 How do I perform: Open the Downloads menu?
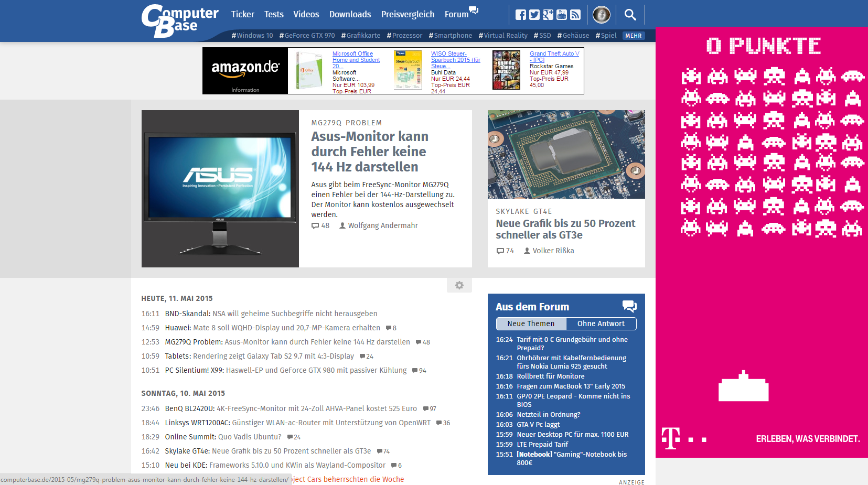point(350,15)
